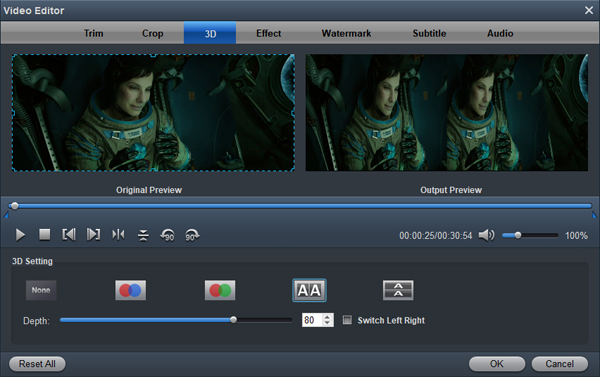
Task: Choose red-blue anaglyph 3D mode
Action: click(x=130, y=290)
